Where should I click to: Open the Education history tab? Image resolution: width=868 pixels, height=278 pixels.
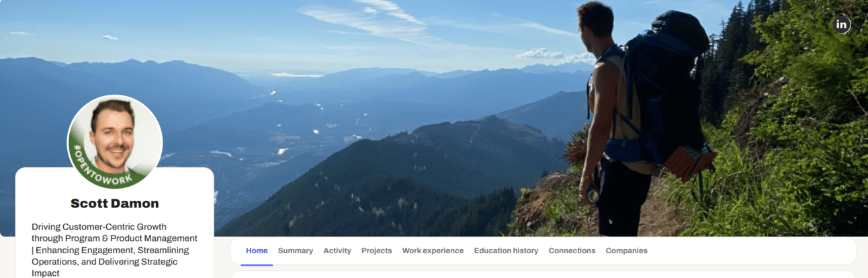click(x=506, y=250)
